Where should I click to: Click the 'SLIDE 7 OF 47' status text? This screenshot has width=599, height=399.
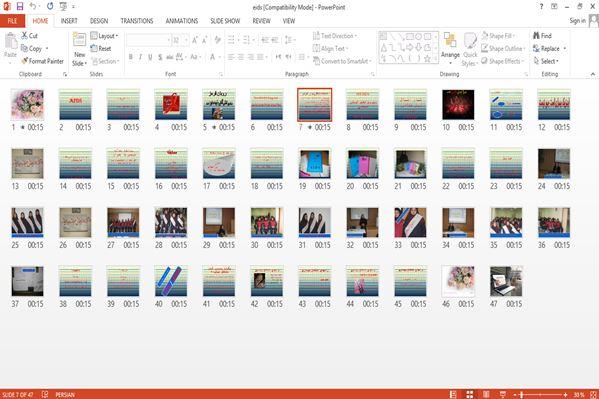pos(18,394)
